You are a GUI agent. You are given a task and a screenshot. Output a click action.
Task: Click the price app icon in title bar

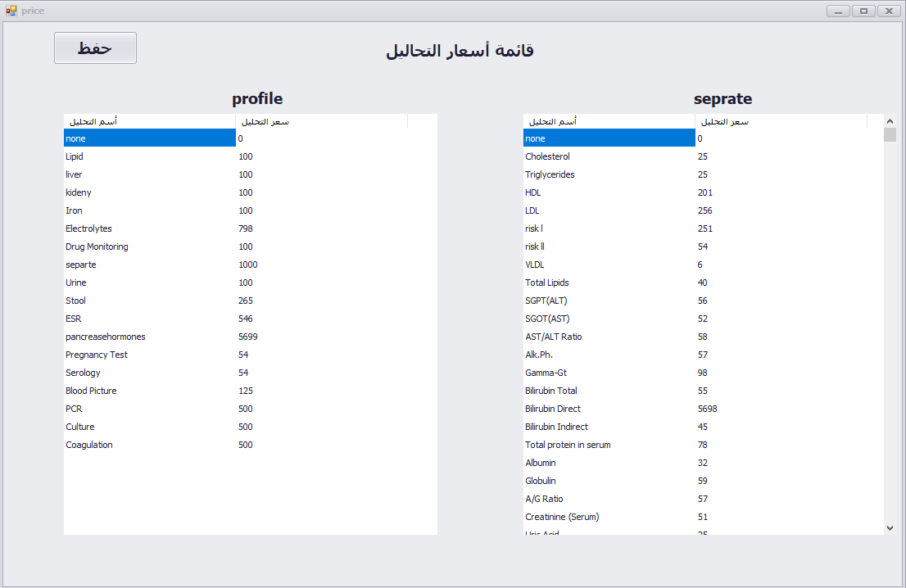(11, 11)
